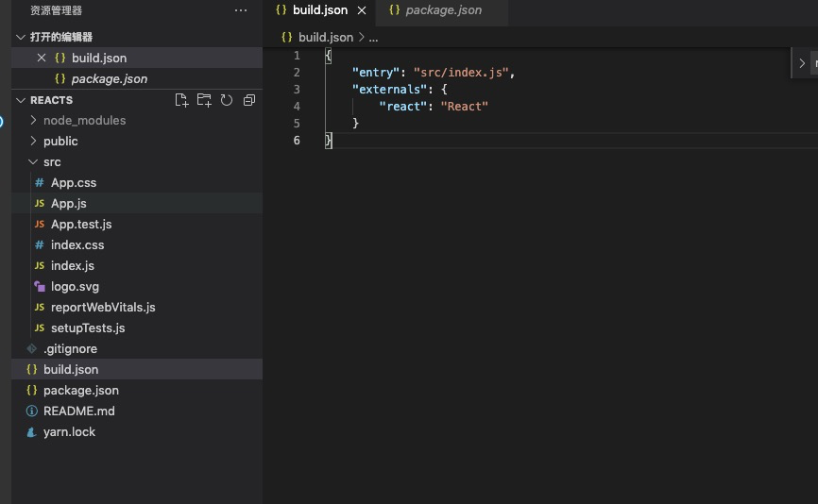Click the git icon beside .gitignore
Screen dimensions: 818x504
click(x=32, y=348)
